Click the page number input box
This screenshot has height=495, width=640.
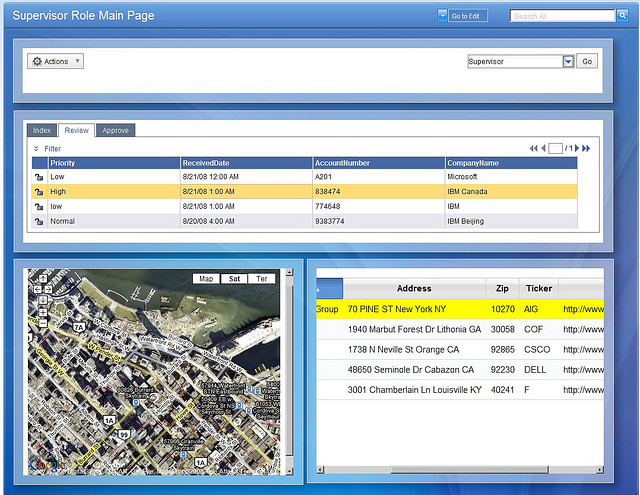coord(556,149)
